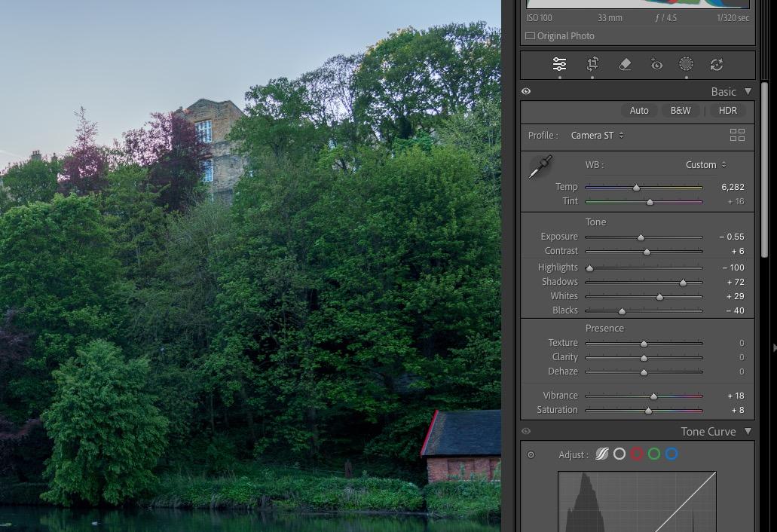Click the 33 mm focal length text
Image resolution: width=777 pixels, height=532 pixels.
[x=610, y=18]
